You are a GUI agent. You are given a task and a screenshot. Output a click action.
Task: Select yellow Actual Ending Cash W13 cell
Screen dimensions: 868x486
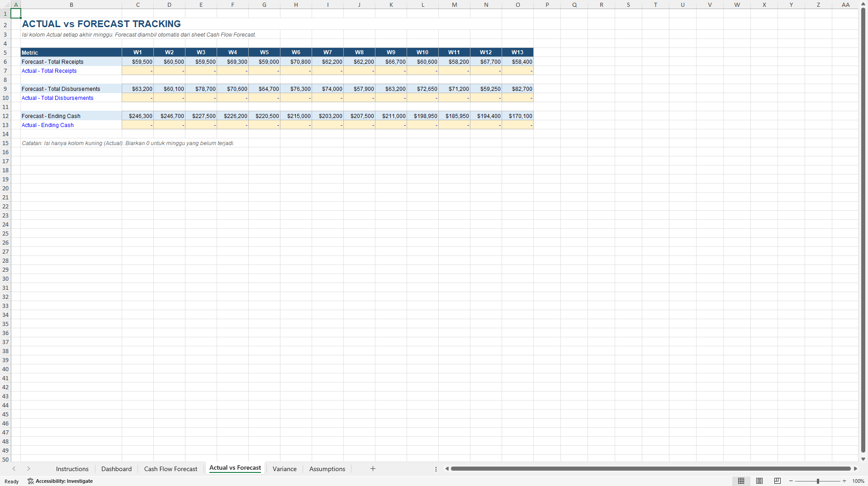coord(518,125)
